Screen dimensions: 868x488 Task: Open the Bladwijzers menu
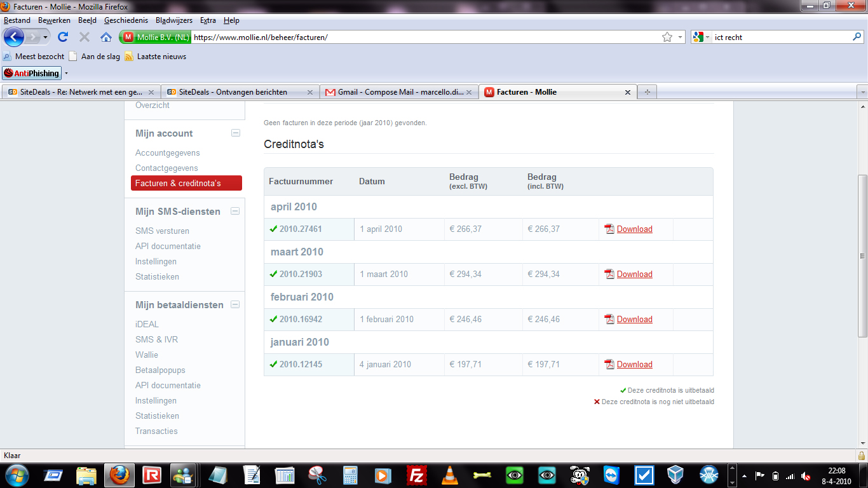coord(174,20)
